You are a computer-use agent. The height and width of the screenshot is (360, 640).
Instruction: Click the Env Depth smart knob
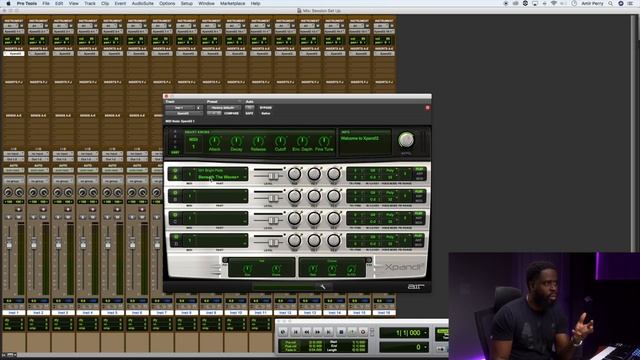(302, 141)
